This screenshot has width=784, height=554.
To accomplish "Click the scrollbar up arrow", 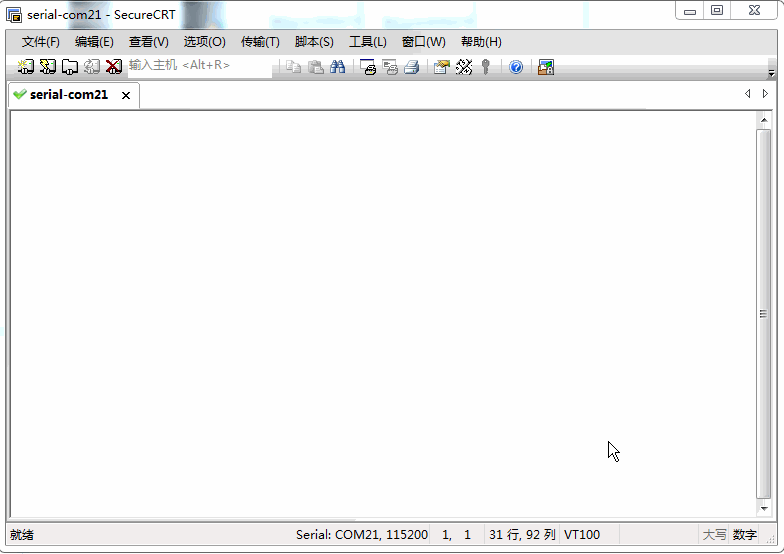I will [764, 120].
